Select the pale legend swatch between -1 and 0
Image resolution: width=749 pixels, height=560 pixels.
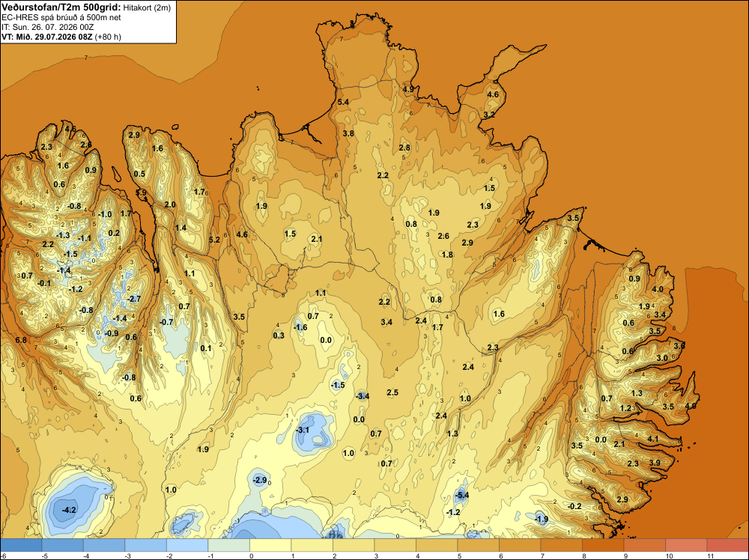tap(228, 545)
